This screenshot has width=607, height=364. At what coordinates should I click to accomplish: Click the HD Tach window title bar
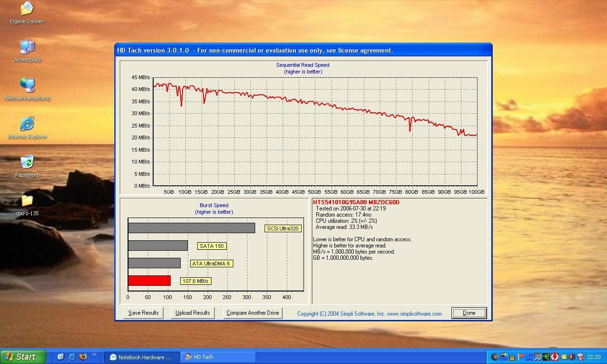coord(303,50)
